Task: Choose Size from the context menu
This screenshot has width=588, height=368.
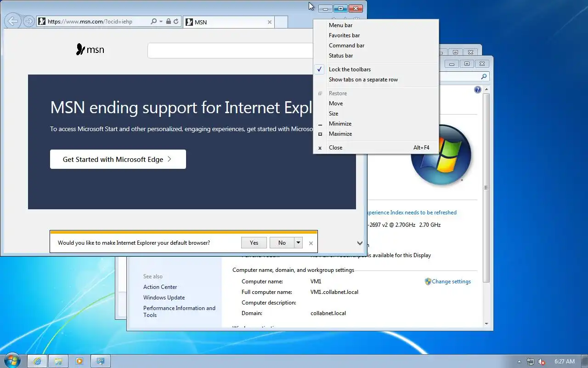Action: [376, 114]
